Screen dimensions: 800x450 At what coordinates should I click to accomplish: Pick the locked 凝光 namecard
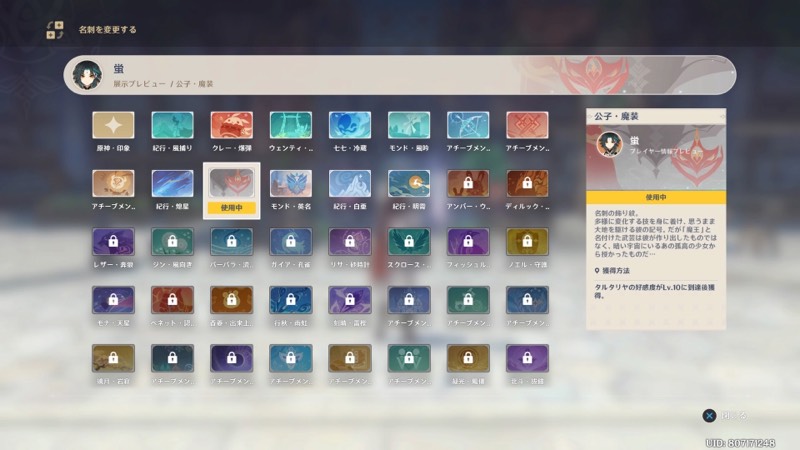coord(468,358)
